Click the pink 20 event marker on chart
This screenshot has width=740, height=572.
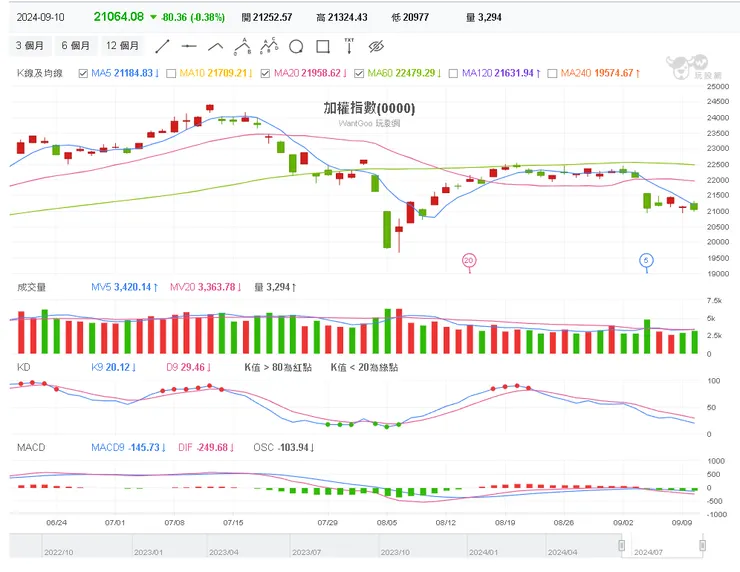point(469,261)
